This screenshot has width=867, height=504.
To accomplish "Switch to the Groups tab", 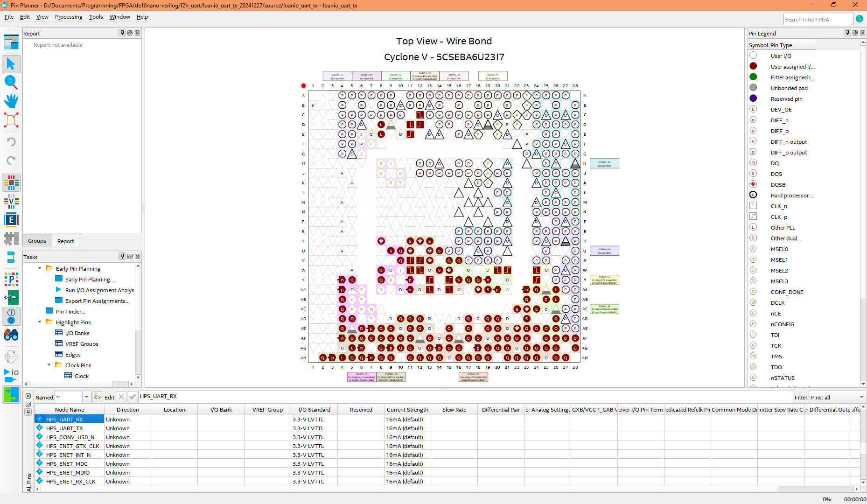I will [37, 241].
